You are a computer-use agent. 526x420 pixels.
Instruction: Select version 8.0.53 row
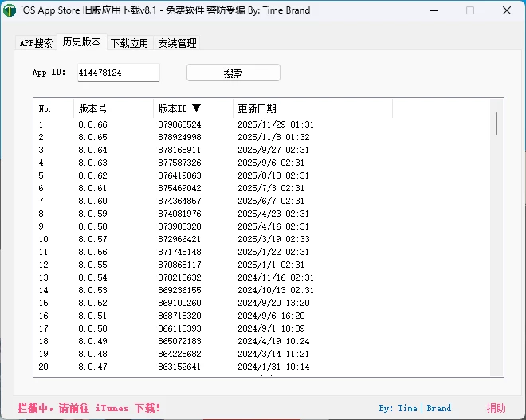coord(261,290)
